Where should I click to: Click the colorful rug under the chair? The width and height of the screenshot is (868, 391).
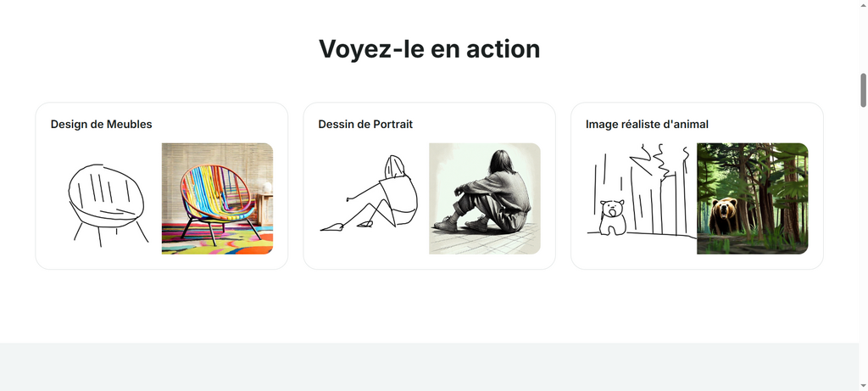click(217, 240)
